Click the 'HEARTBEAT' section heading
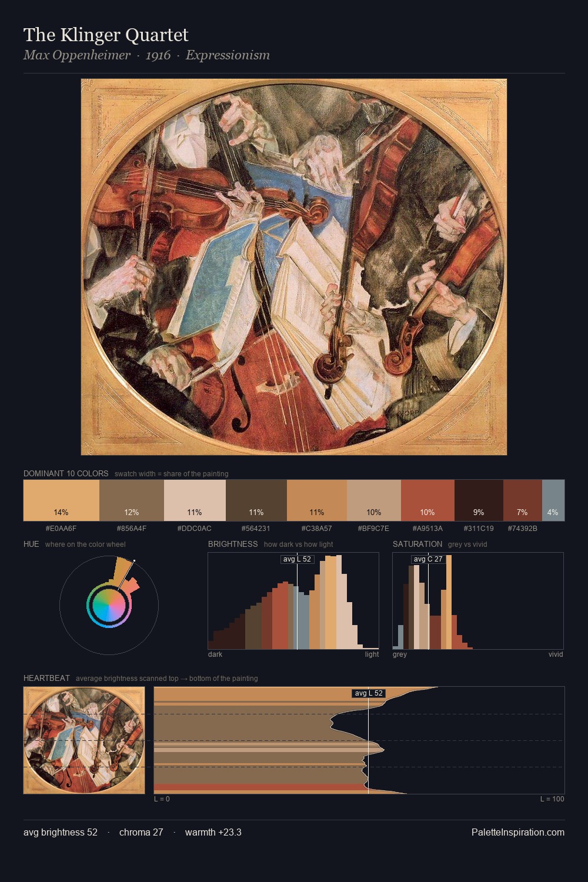 [46, 678]
